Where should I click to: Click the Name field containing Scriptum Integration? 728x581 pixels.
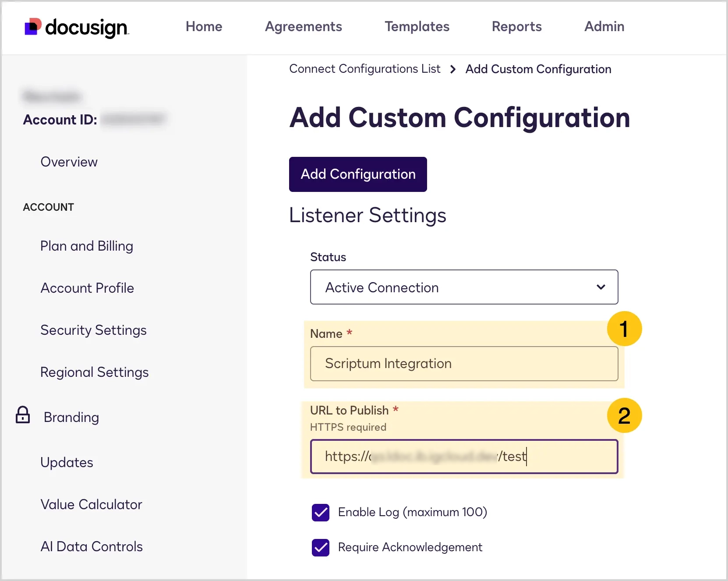464,364
